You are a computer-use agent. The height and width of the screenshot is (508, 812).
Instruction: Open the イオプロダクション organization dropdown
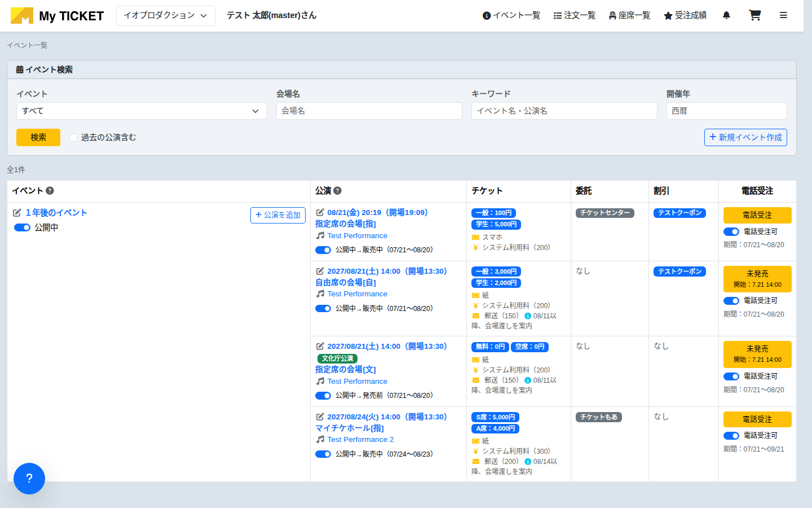pos(166,15)
